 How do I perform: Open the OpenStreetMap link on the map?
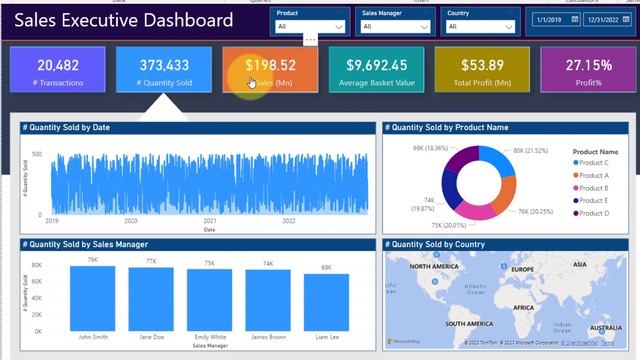[x=579, y=342]
